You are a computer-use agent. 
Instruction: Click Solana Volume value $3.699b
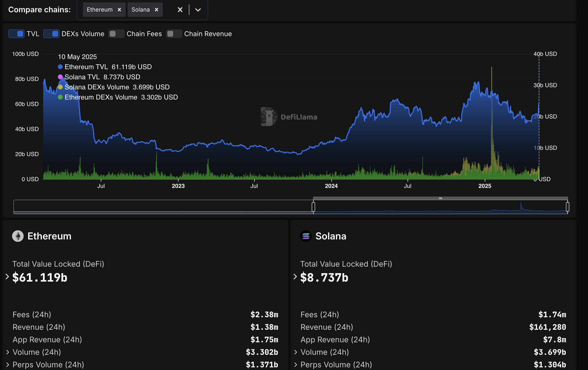point(550,352)
